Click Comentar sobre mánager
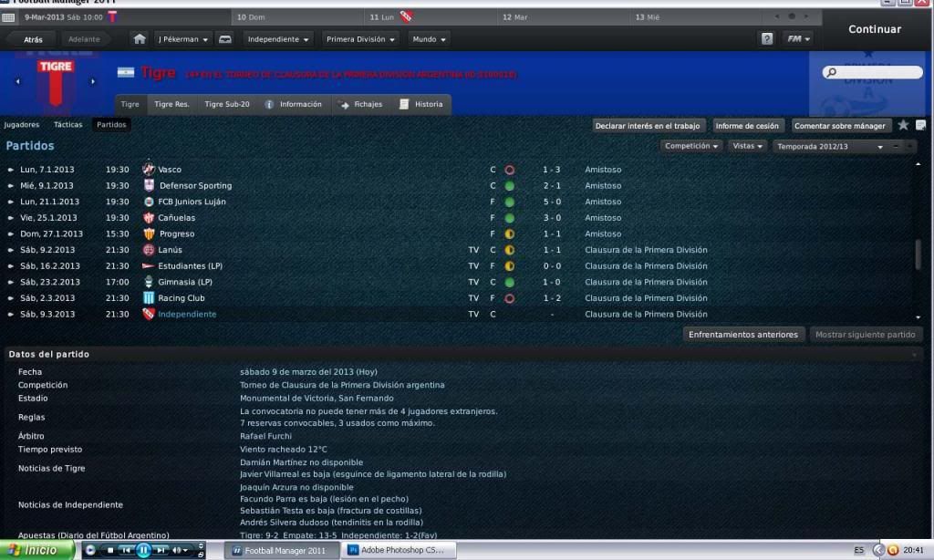Image resolution: width=934 pixels, height=560 pixels. [x=840, y=126]
